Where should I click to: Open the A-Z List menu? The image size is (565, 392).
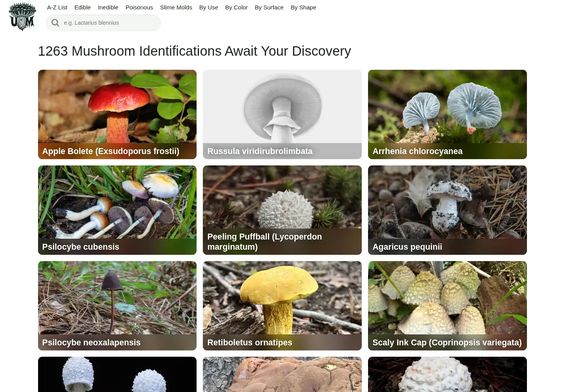(x=57, y=7)
